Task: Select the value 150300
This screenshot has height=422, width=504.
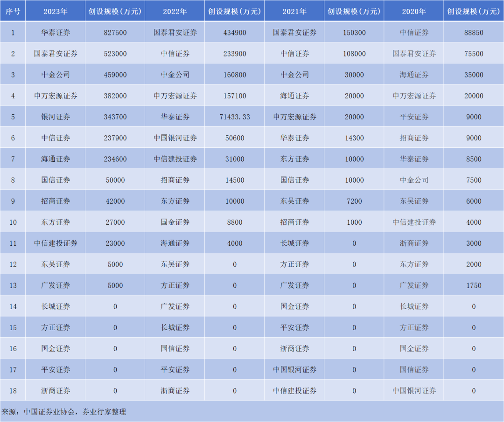Action: pos(354,33)
